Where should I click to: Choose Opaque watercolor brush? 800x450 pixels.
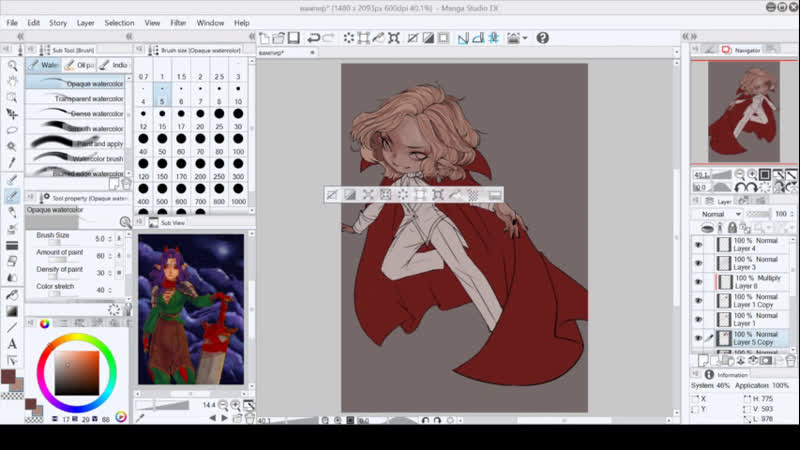pos(75,83)
